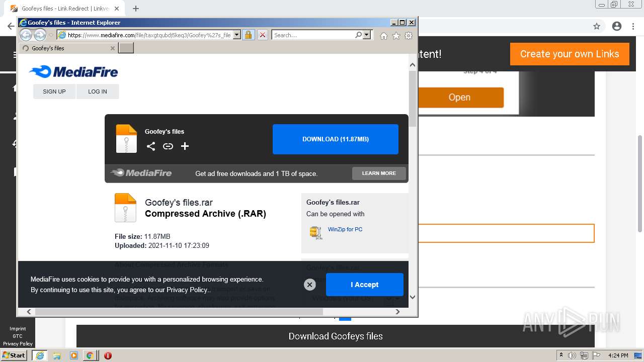Click the magnifier search icon in IE
Viewport: 644px width, 362px height.
358,35
